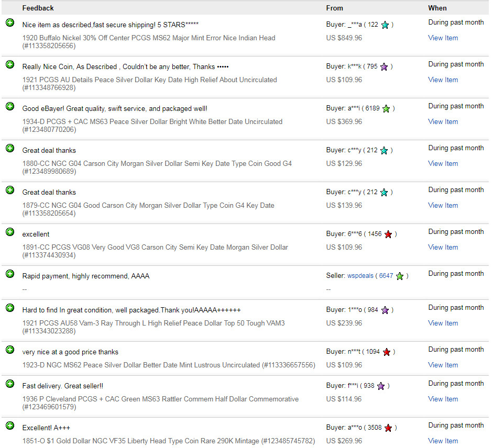Click price US $849.96
Image resolution: width=493 pixels, height=448 pixels.
pos(344,38)
